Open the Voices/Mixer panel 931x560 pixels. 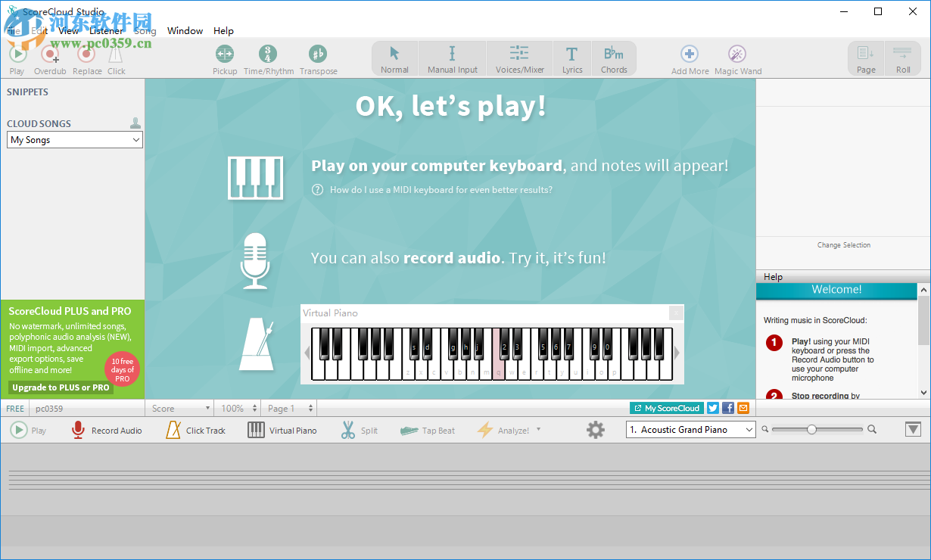point(519,58)
